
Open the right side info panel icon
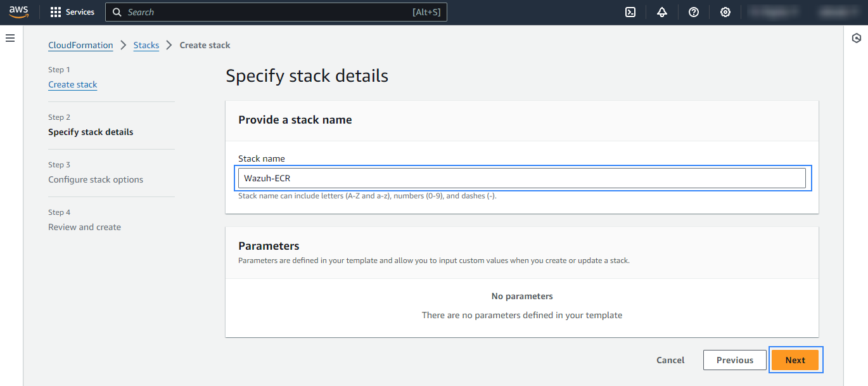pyautogui.click(x=857, y=39)
